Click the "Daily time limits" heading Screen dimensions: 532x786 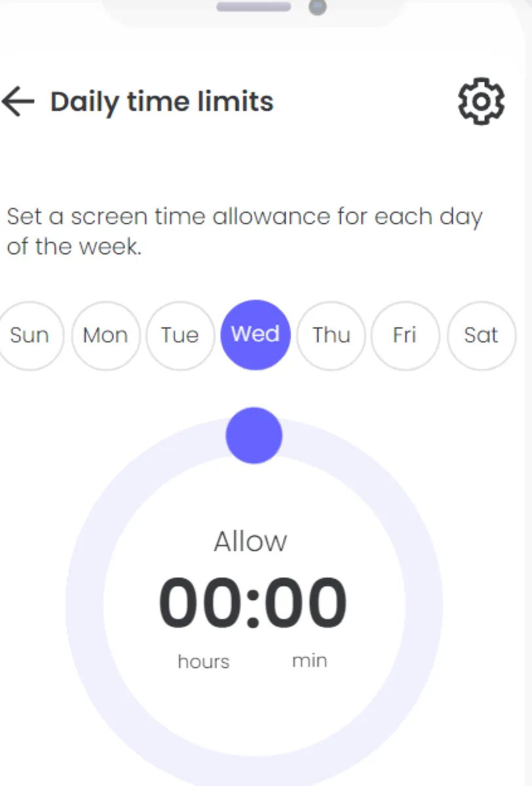(x=162, y=102)
